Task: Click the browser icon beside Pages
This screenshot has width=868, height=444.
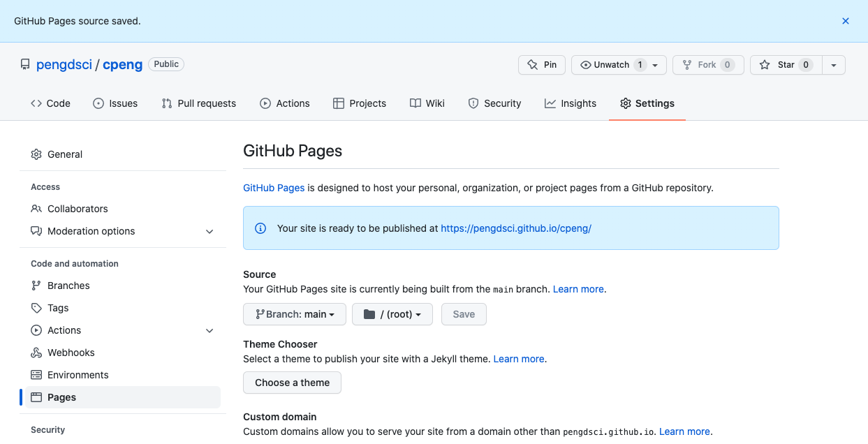Action: (36, 397)
